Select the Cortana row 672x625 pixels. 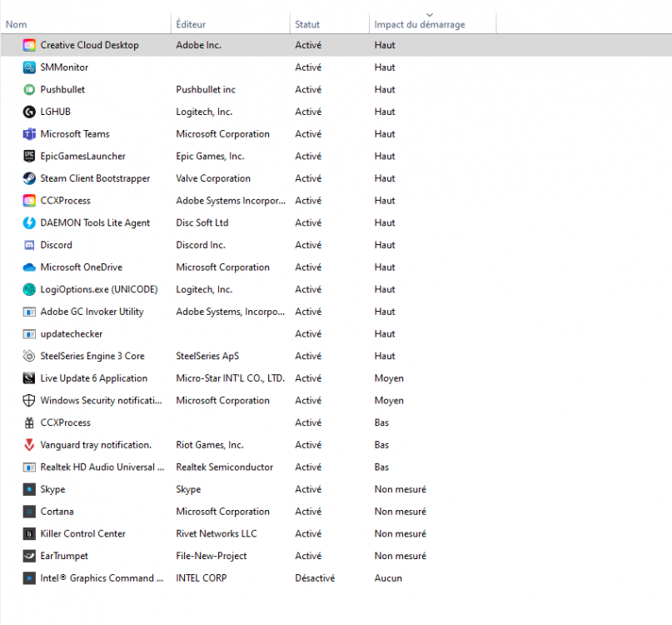tap(57, 512)
